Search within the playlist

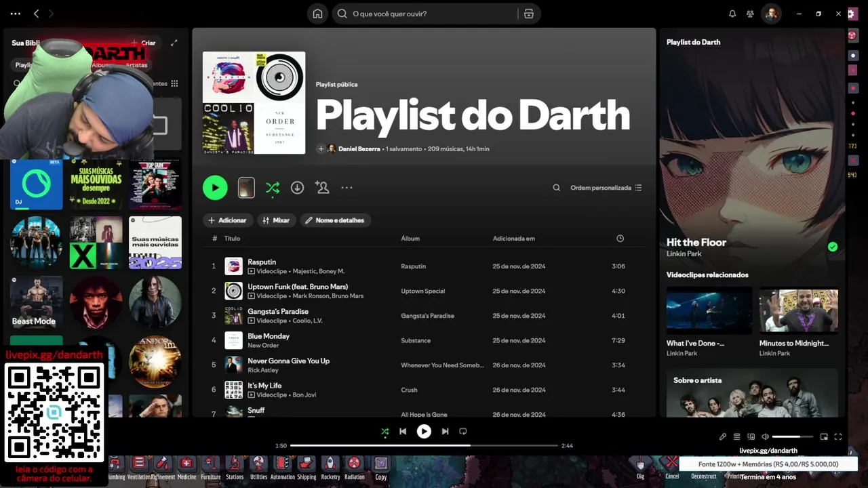[x=557, y=188]
